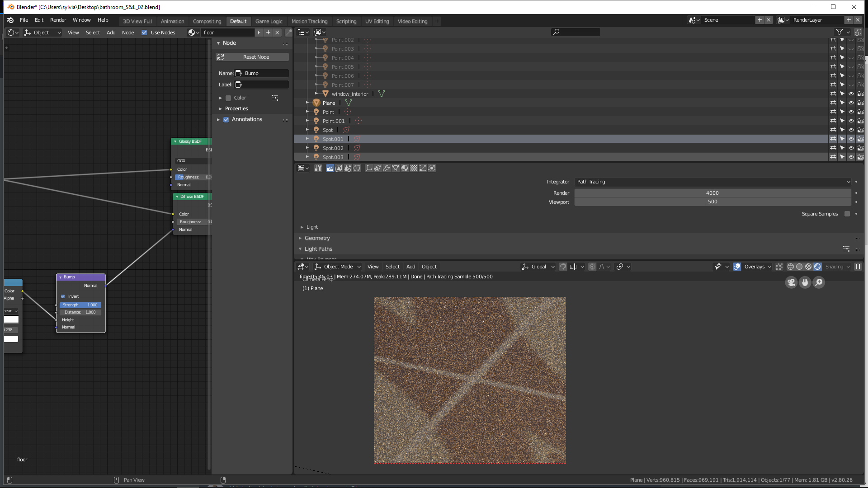Expand the Properties section in Node panel
This screenshot has width=868, height=488.
[x=236, y=108]
